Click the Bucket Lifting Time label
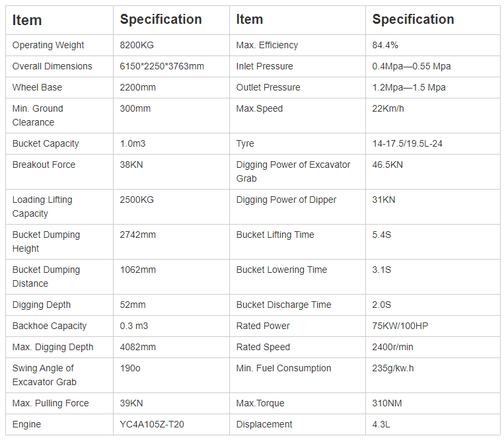The width and height of the screenshot is (504, 442). point(275,235)
